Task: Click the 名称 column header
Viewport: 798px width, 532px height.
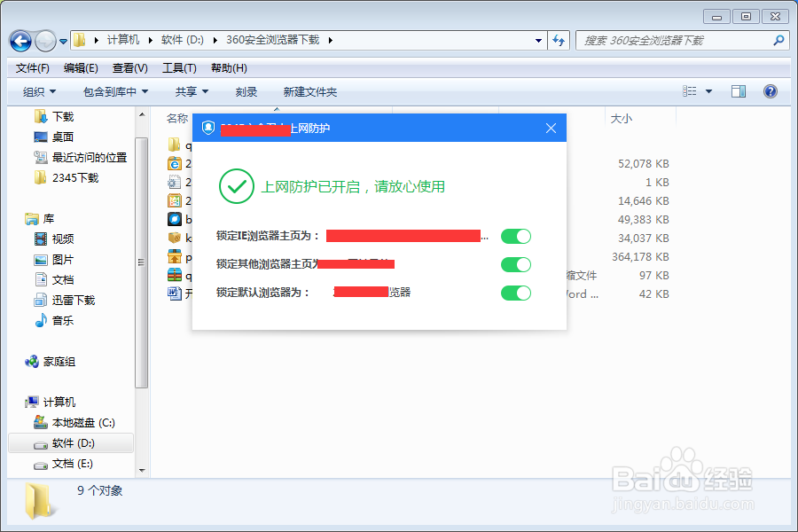Action: pyautogui.click(x=177, y=119)
